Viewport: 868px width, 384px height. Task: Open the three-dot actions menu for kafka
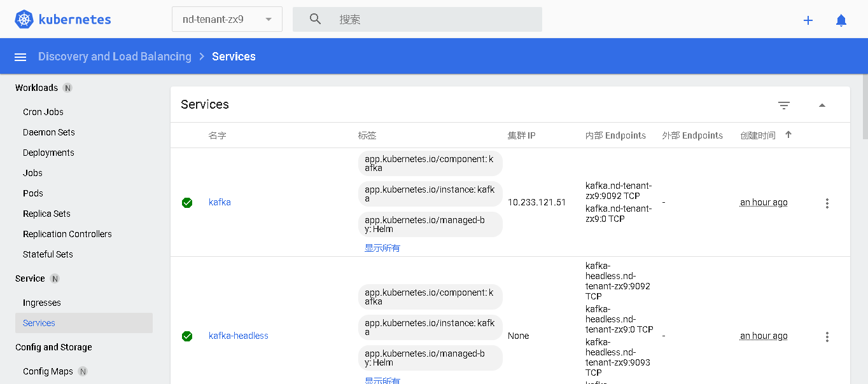click(x=827, y=203)
